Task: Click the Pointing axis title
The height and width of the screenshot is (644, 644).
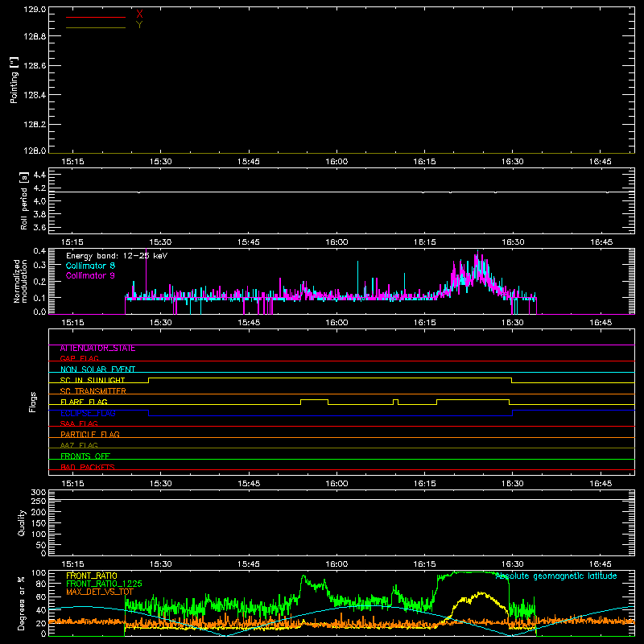Action: pos(14,80)
